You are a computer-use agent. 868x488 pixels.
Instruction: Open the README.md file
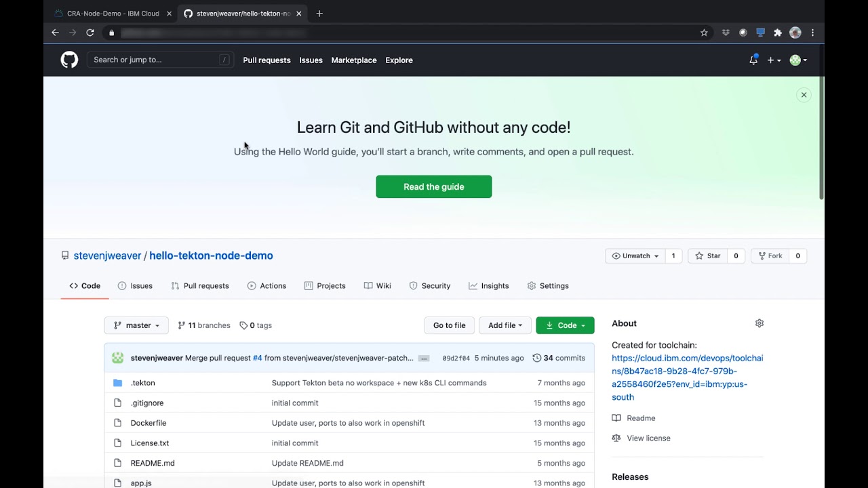(153, 463)
